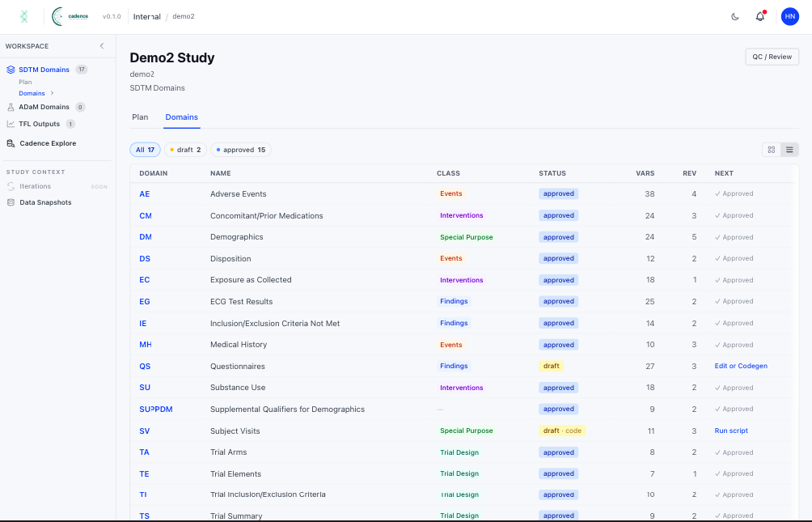Image resolution: width=812 pixels, height=522 pixels.
Task: Click the DNA helix logo icon
Action: click(x=23, y=16)
